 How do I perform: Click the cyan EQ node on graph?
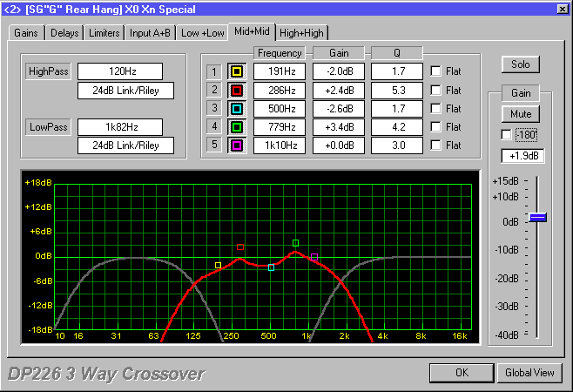click(x=272, y=267)
